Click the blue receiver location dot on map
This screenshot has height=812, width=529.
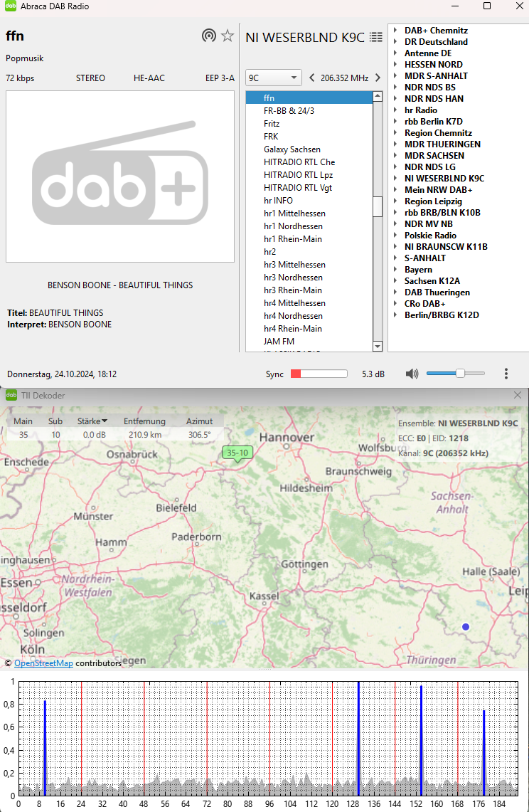[465, 626]
